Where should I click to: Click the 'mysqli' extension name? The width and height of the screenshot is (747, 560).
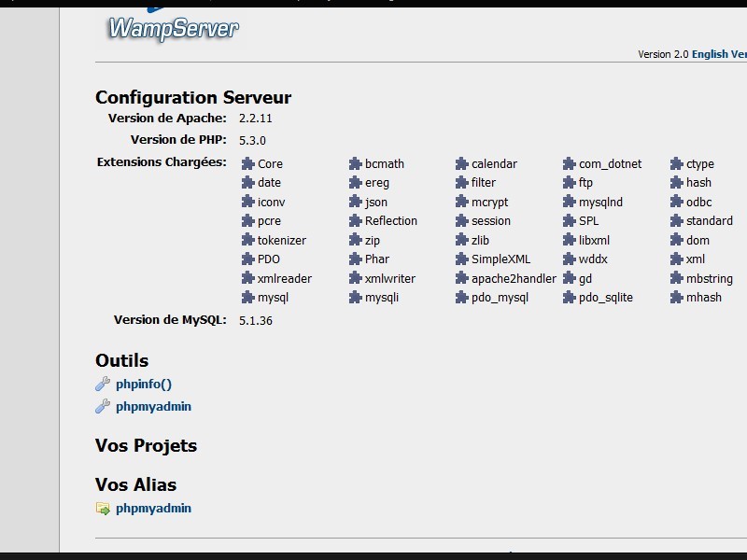(382, 298)
